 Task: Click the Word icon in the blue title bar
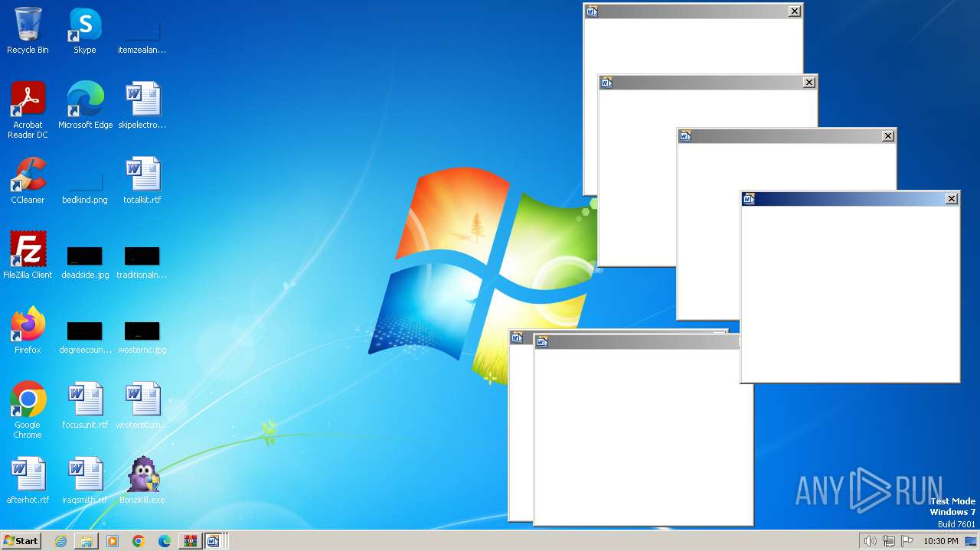point(750,199)
